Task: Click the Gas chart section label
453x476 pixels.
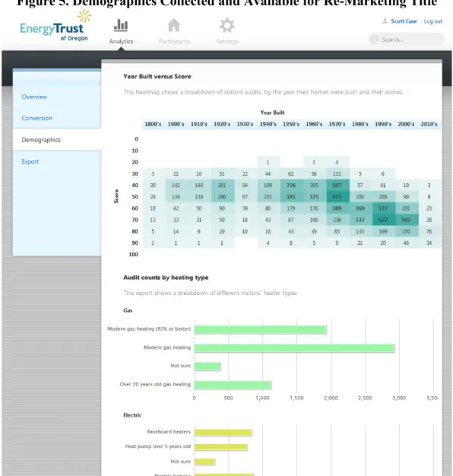Action: (128, 310)
